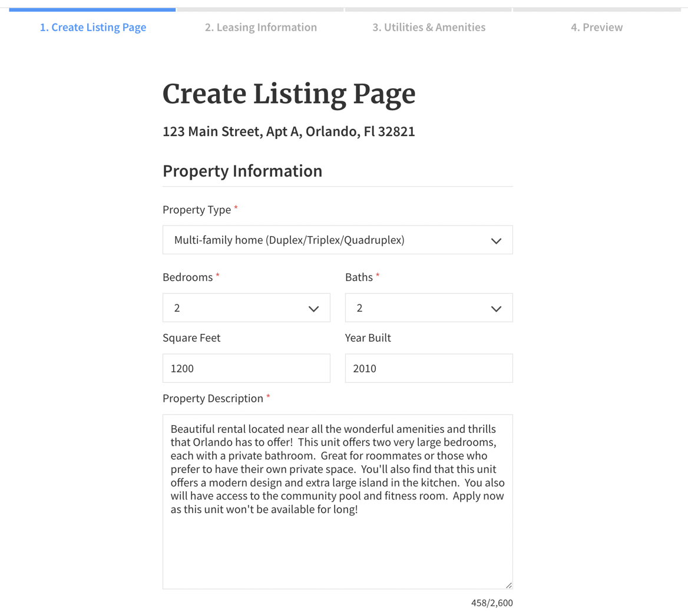688x616 pixels.
Task: Click the Baths dropdown chevron icon
Action: 495,307
